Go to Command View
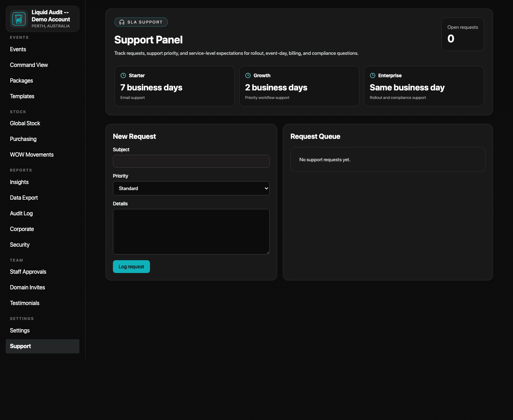Viewport: 513px width, 420px height. 42,65
